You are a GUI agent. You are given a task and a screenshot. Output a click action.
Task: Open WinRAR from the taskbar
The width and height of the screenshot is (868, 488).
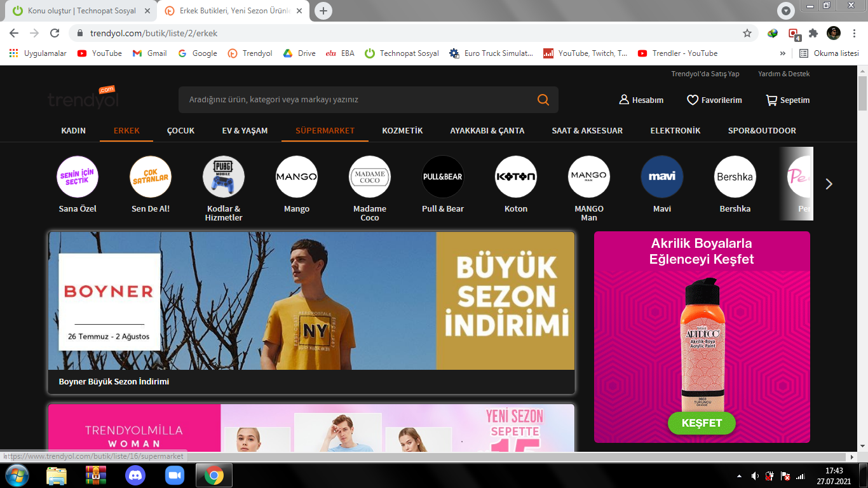tap(96, 475)
